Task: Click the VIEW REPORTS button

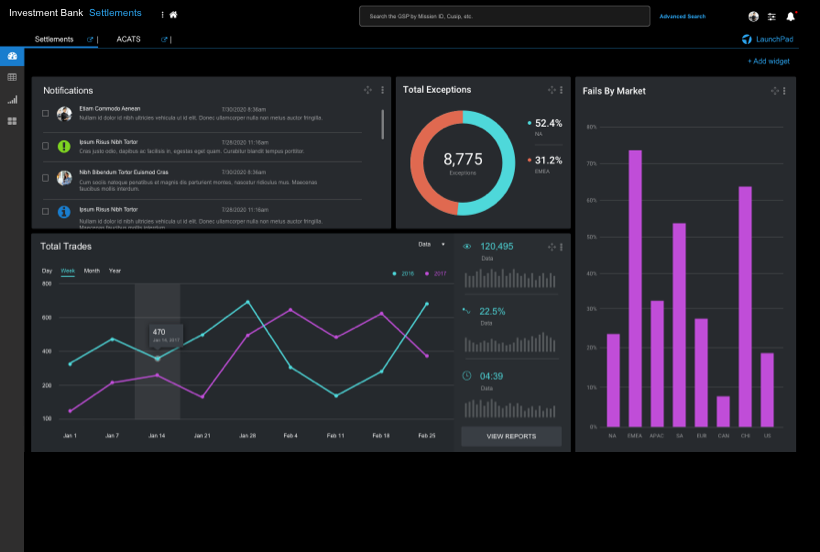Action: coord(511,436)
